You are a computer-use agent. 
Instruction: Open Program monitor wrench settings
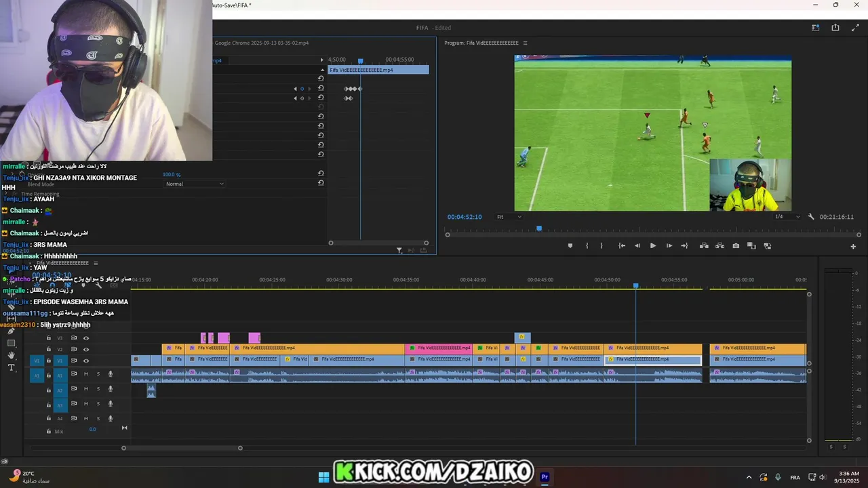click(x=811, y=217)
